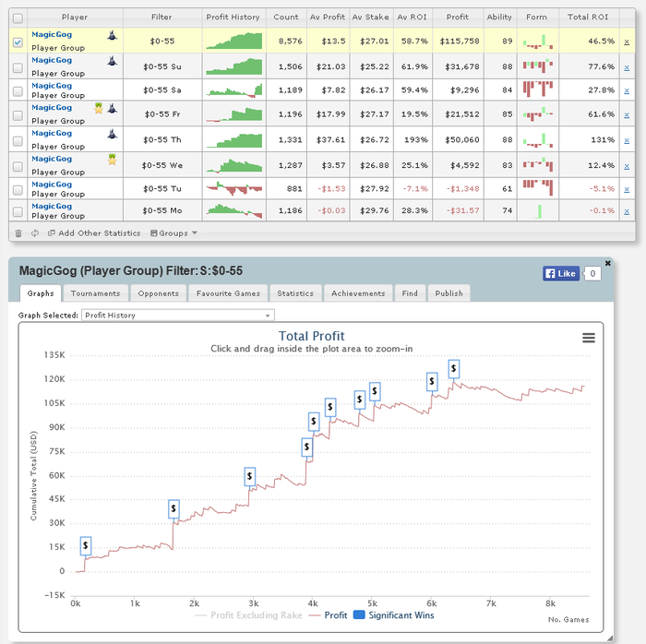Select the Graphs tab

[41, 293]
